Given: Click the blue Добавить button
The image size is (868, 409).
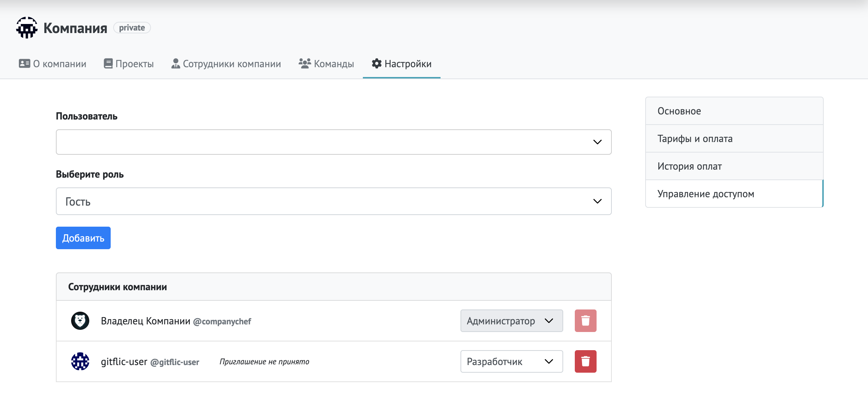Looking at the screenshot, I should [x=83, y=238].
